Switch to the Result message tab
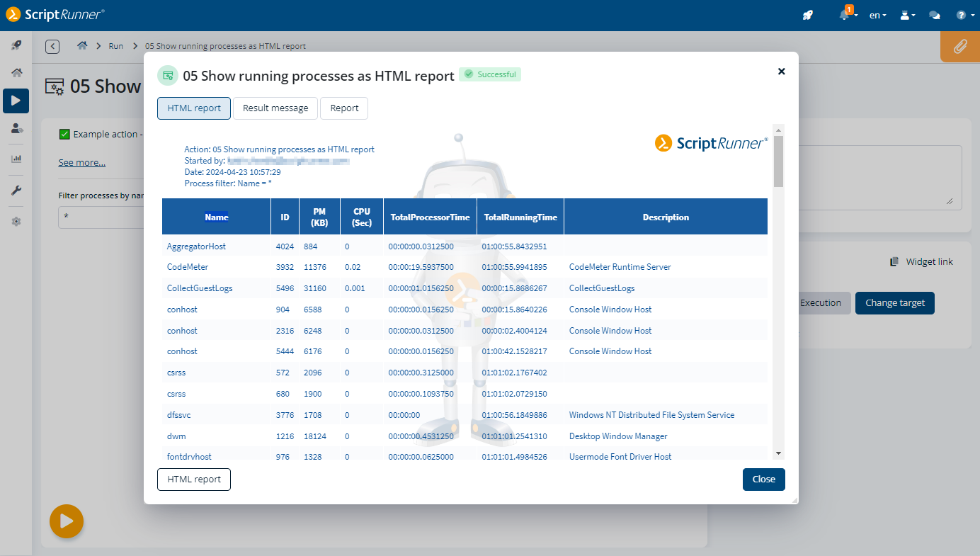This screenshot has height=556, width=980. click(x=275, y=108)
